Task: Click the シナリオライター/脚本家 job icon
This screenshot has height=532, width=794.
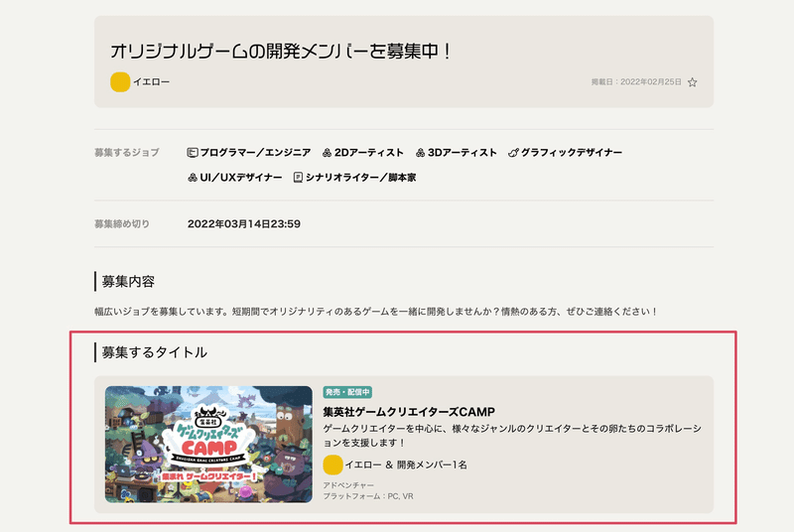Action: click(299, 177)
